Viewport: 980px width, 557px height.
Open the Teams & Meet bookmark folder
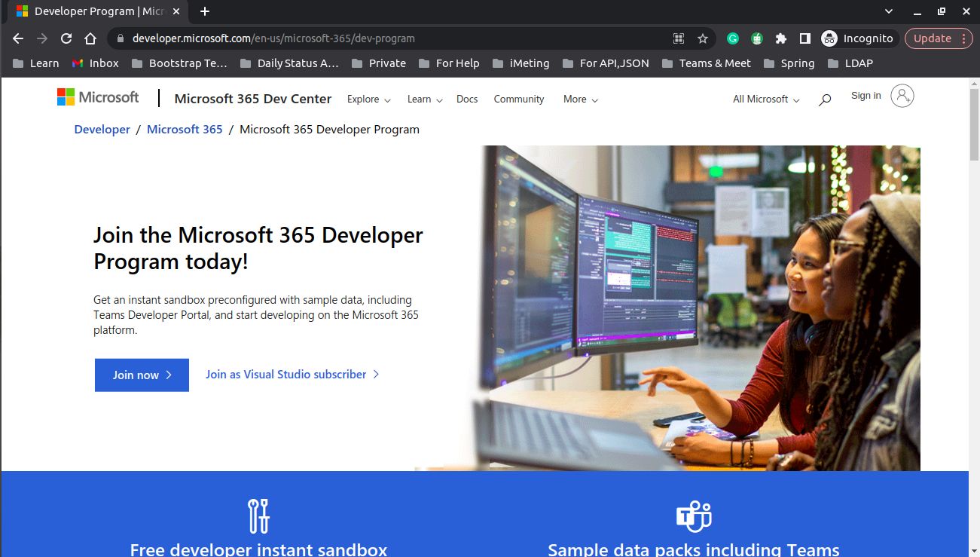tap(707, 63)
